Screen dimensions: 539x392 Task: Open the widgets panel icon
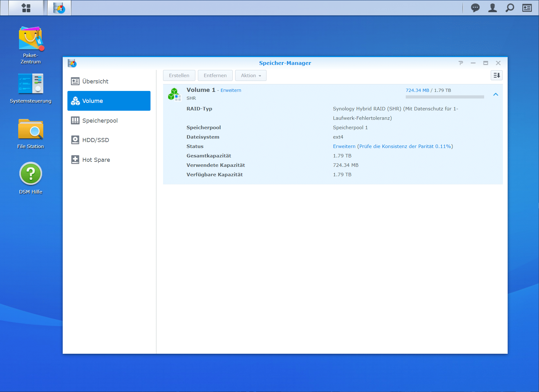[x=527, y=8]
